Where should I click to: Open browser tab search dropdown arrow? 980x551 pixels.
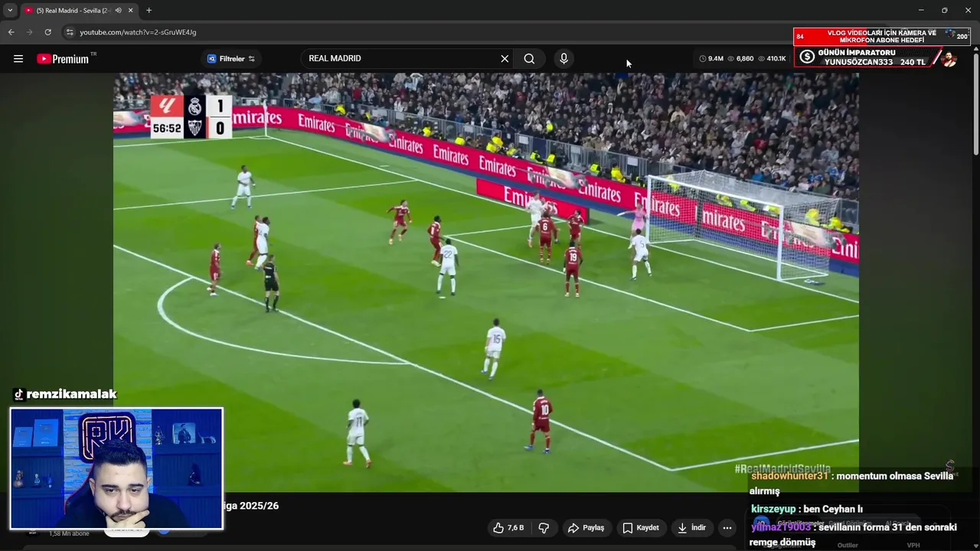tap(10, 11)
